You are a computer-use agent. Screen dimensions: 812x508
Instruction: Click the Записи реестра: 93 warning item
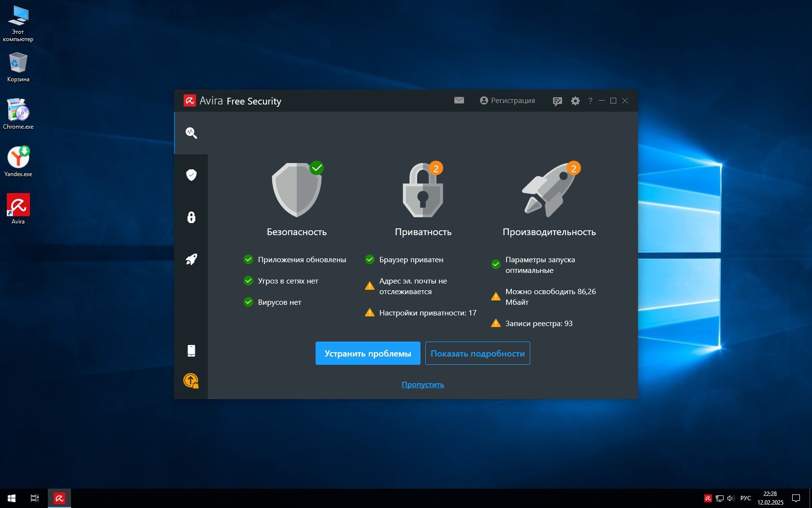(x=538, y=324)
